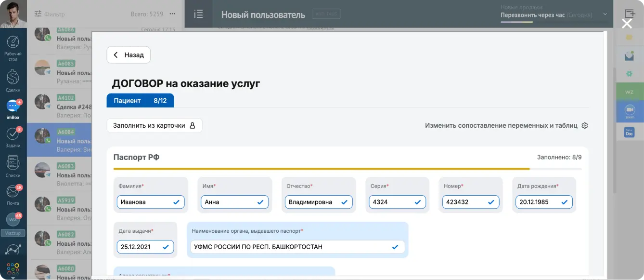Open the DataDoc widget icon
Image resolution: width=644 pixels, height=280 pixels.
629,133
